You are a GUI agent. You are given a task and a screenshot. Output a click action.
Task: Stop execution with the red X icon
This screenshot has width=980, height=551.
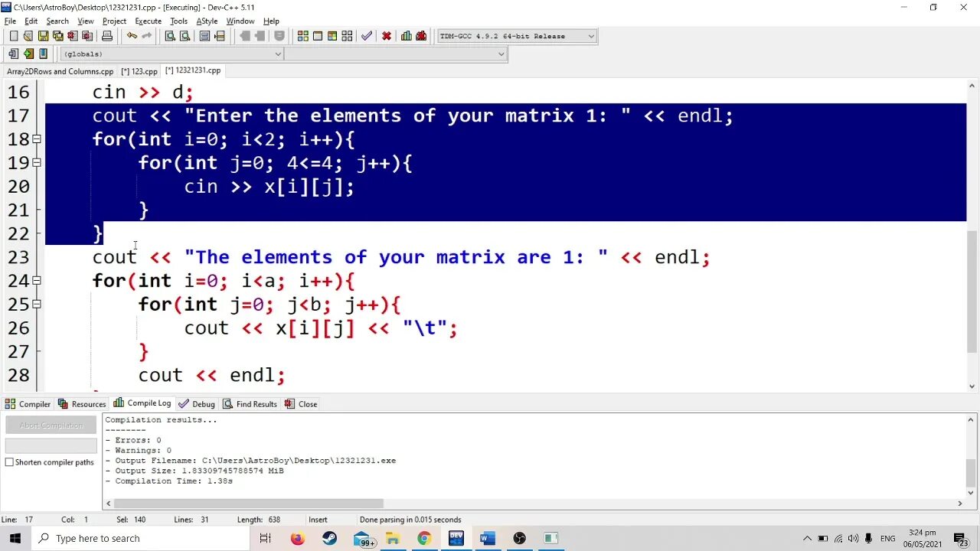387,36
